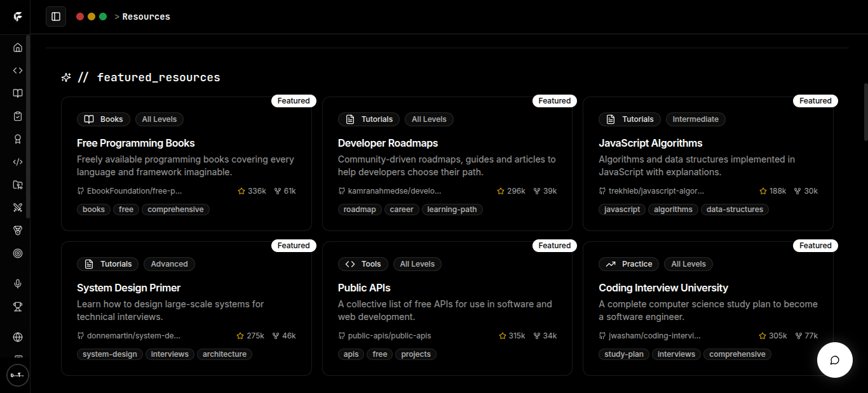Open the medal sidebar icon

click(18, 230)
